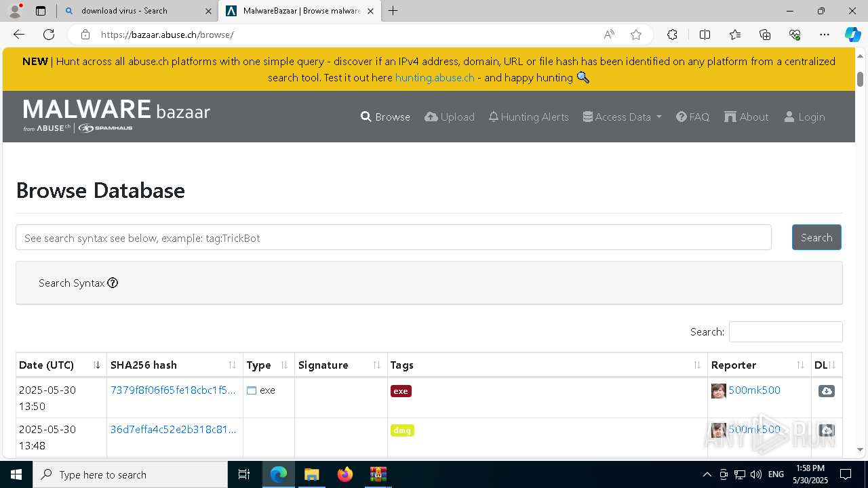Open the Upload menu item
This screenshot has height=488, width=868.
click(x=450, y=117)
